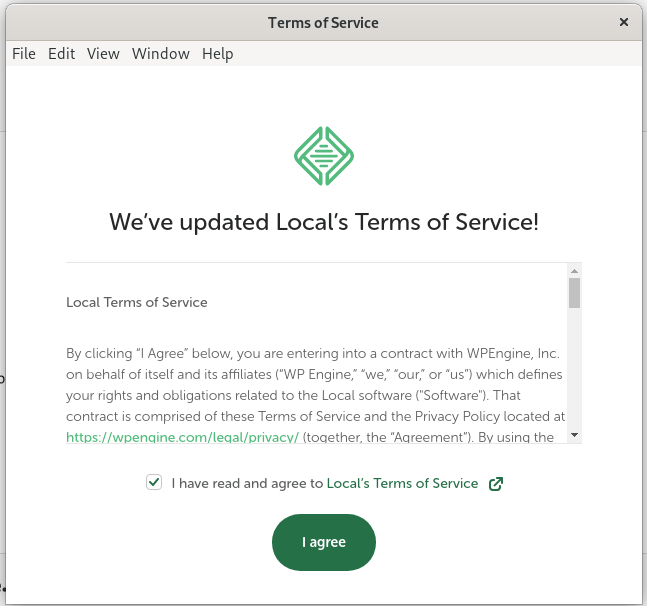Viewport: 647px width, 606px height.
Task: Click the green Local logo icon
Action: point(323,156)
